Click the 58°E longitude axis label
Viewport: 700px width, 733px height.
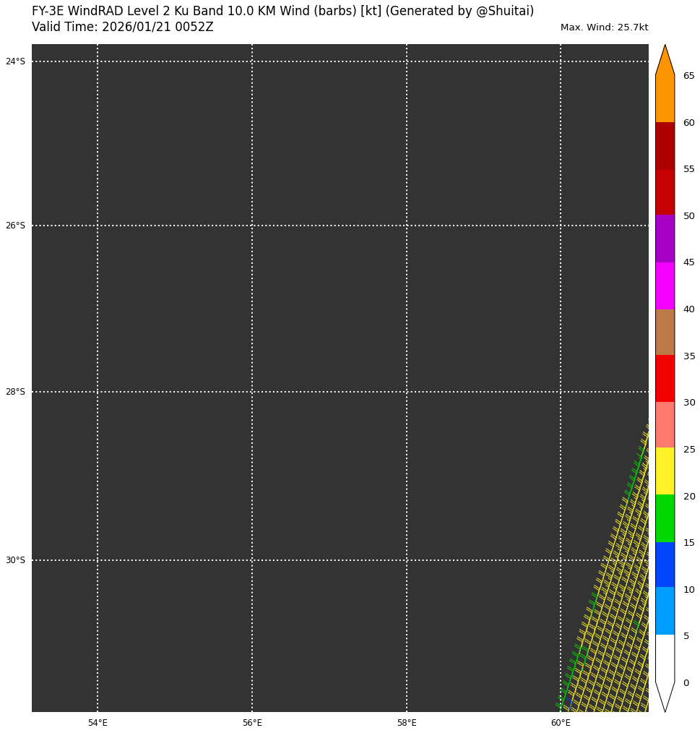click(407, 723)
